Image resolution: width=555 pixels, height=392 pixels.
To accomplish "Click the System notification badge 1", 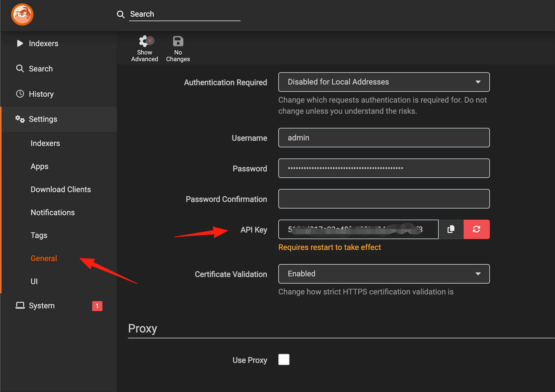I will pyautogui.click(x=97, y=306).
